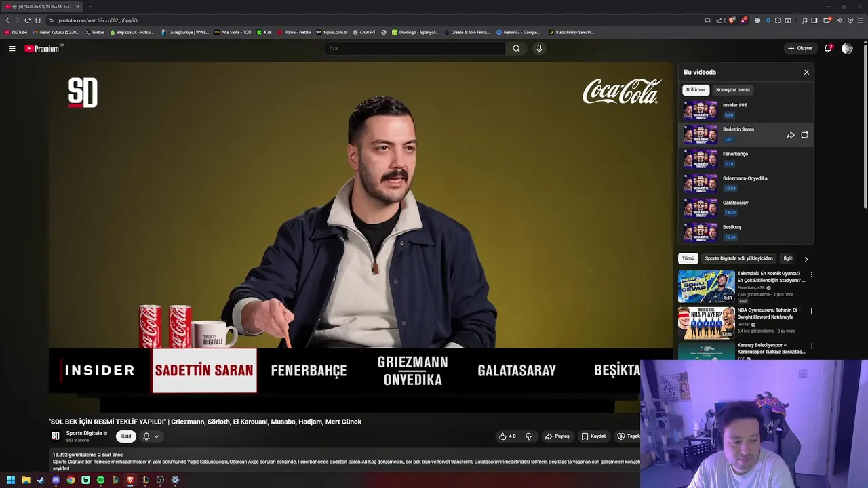Switch to the Bölümler tab
The image size is (868, 488).
click(x=696, y=89)
